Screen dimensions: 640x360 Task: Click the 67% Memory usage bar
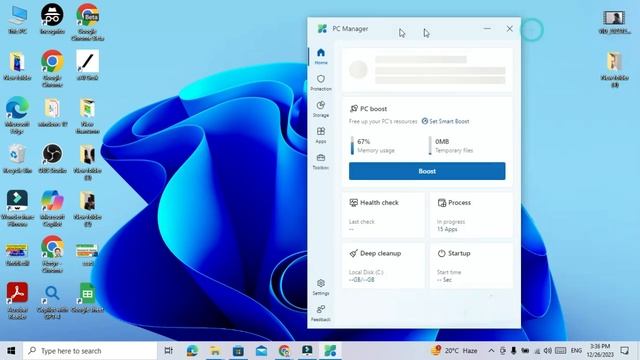352,146
